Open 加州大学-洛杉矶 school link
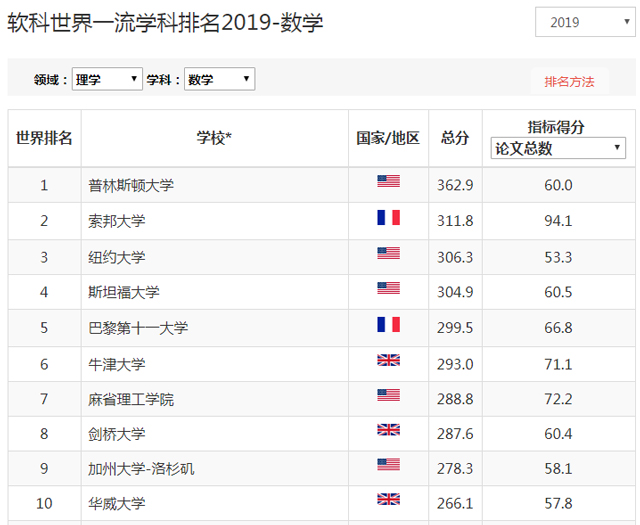 point(141,469)
